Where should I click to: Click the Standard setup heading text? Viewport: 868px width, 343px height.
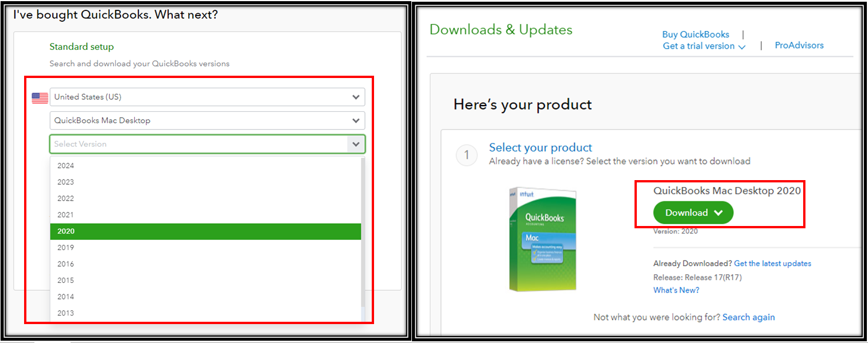[x=81, y=46]
